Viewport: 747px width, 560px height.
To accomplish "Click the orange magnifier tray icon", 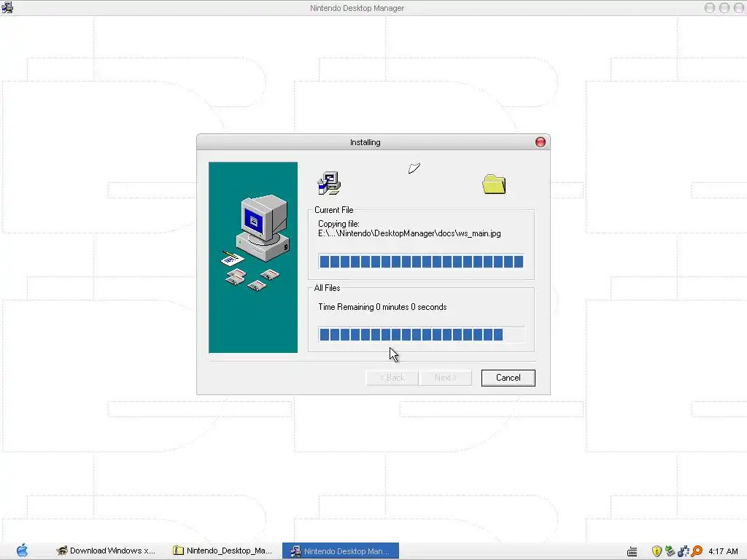I will point(697,551).
